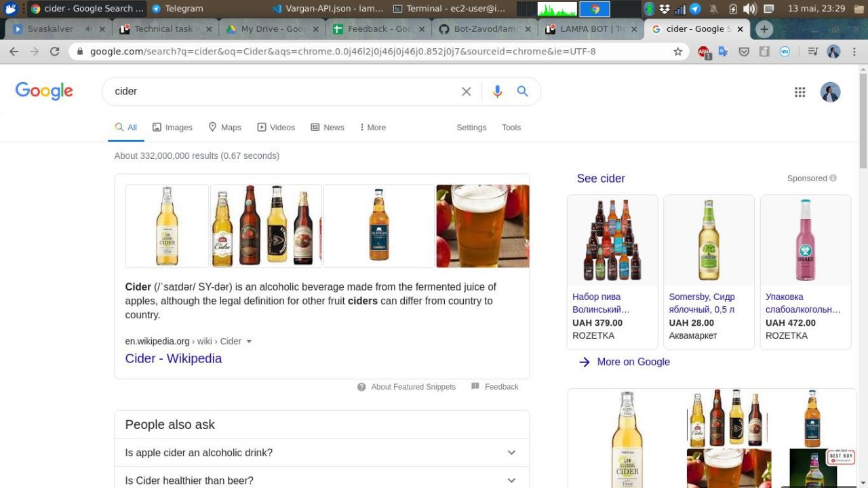Screen dimensions: 868x488
Task: Open the media controls icon in the toolbar
Action: point(813,52)
